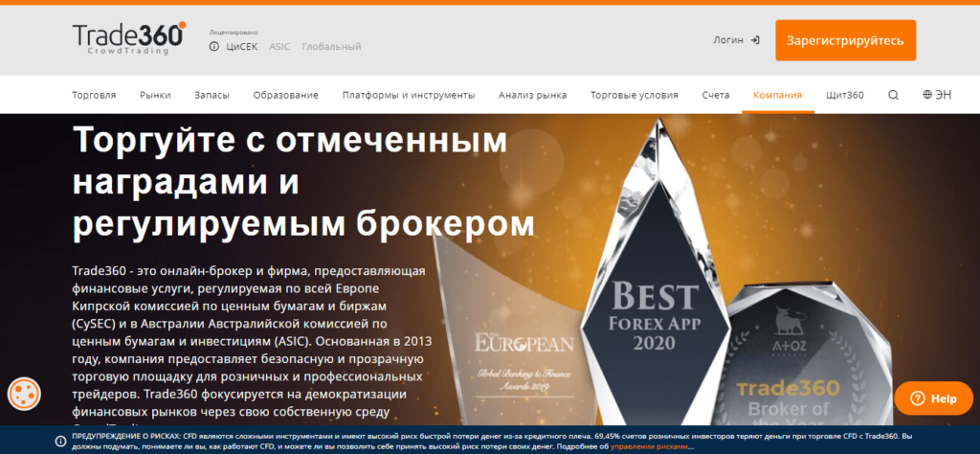Open the Анализ рынка menu item

[532, 95]
